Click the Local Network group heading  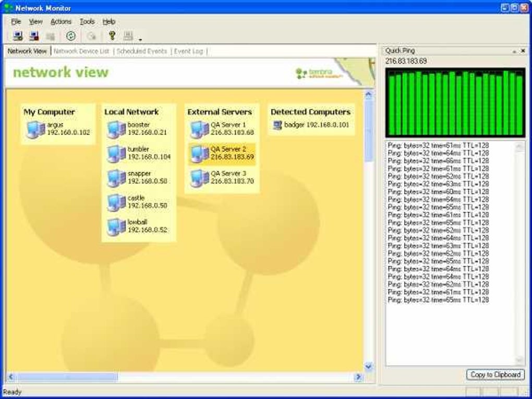click(x=131, y=112)
